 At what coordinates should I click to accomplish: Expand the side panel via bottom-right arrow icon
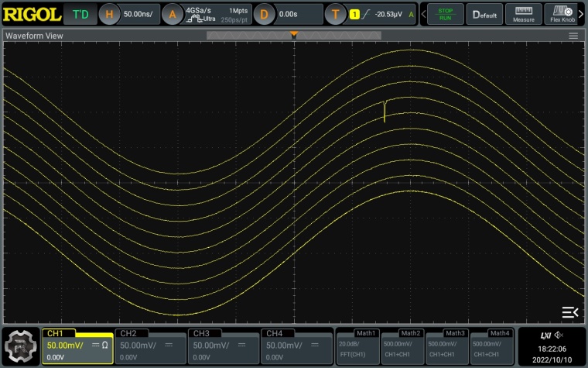[569, 312]
